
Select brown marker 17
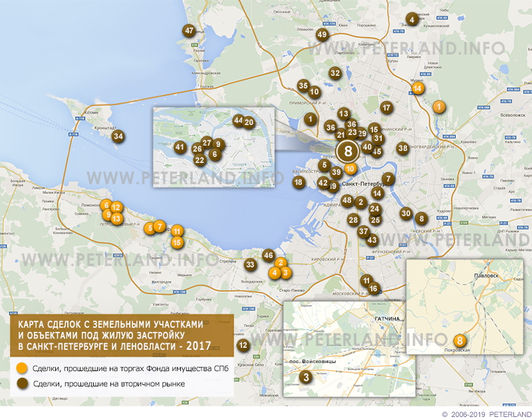click(386, 108)
